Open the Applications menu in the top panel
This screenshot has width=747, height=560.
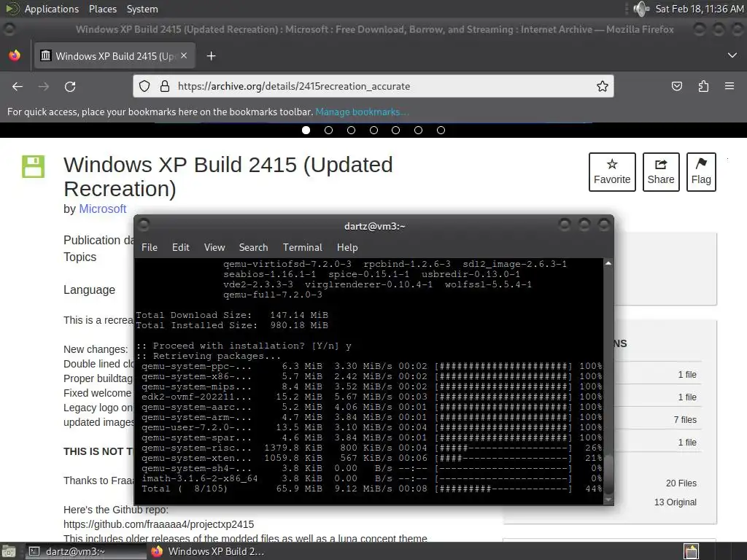tap(52, 9)
